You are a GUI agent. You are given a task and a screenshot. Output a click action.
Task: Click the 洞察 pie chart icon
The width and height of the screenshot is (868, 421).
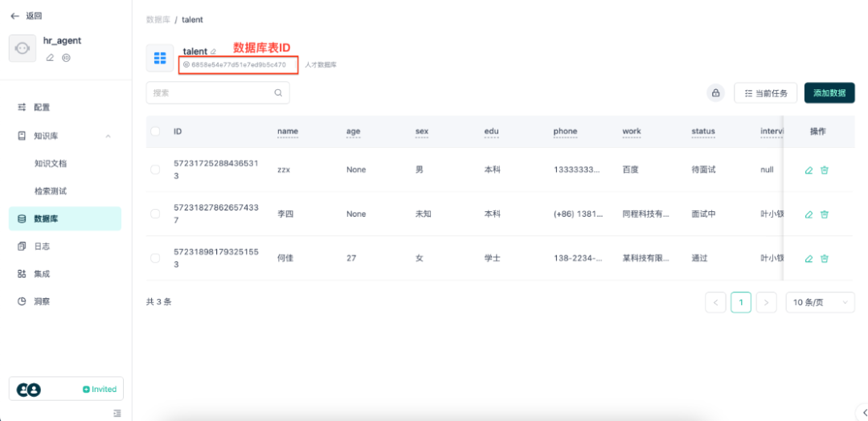[23, 301]
